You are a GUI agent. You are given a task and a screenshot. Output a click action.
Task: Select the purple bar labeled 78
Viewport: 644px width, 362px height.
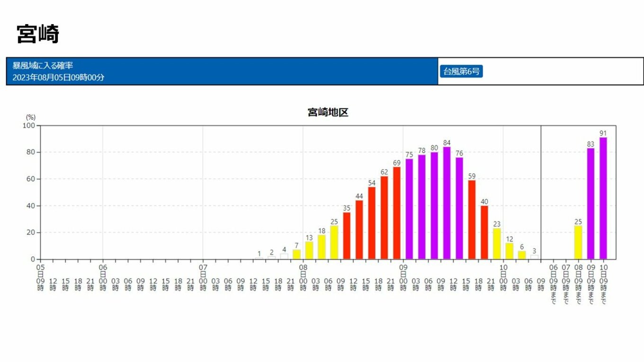pos(421,207)
